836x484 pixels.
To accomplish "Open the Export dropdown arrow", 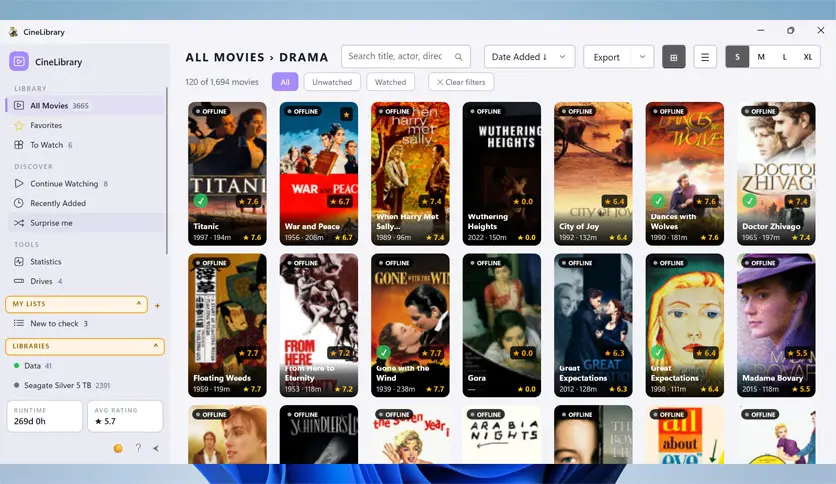I will [642, 57].
